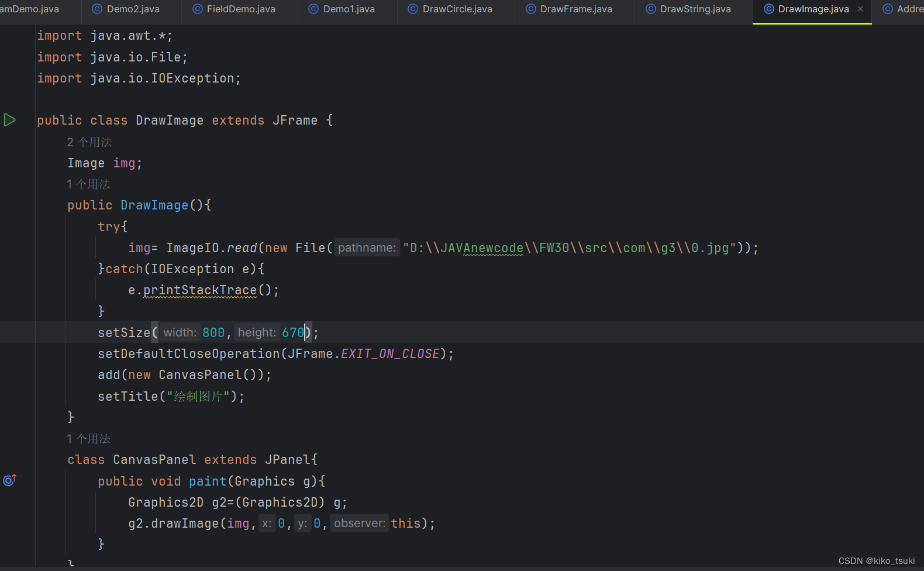Activate the DrawImage.java tab
This screenshot has width=924, height=571.
point(813,9)
